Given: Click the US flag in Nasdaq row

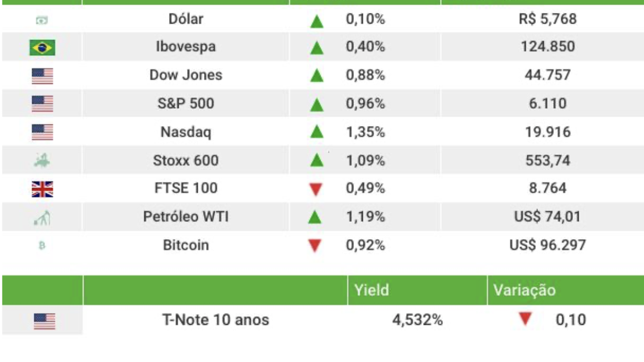Looking at the screenshot, I should 42,132.
